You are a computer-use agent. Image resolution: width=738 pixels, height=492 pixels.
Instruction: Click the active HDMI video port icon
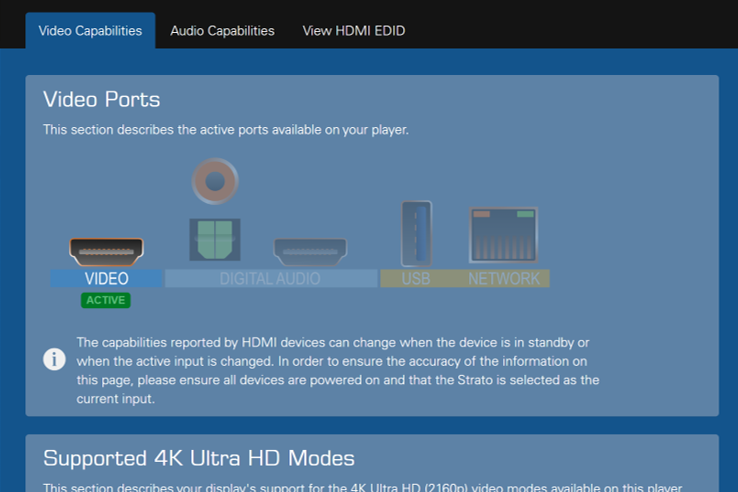[106, 250]
